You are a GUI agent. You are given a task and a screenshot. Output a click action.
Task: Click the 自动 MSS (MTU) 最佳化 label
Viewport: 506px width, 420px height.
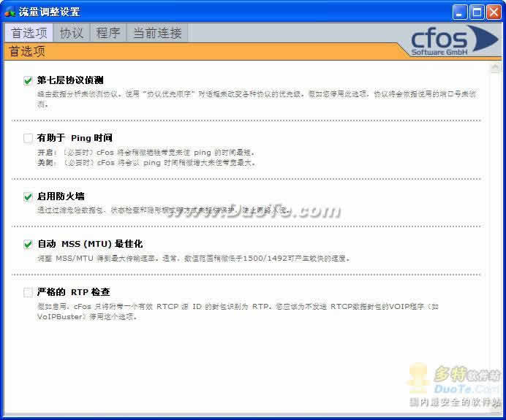90,244
